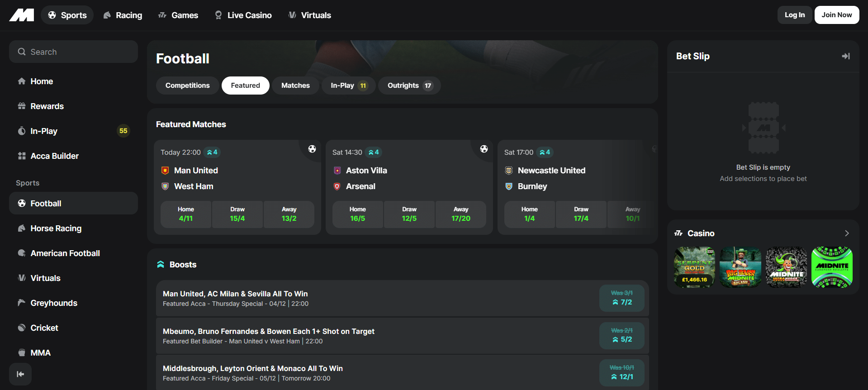
Task: Select Draw 12/5 odds Aston Villa match
Action: [x=409, y=214]
